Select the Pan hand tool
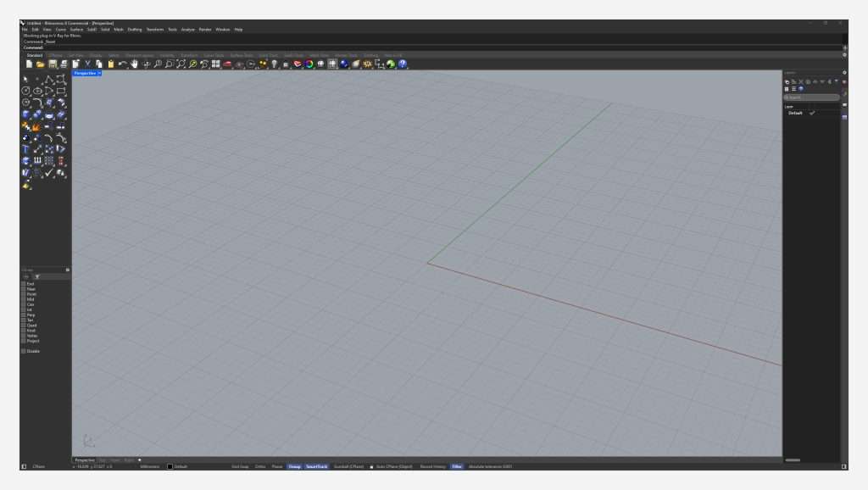This screenshot has height=490, width=868. 134,64
